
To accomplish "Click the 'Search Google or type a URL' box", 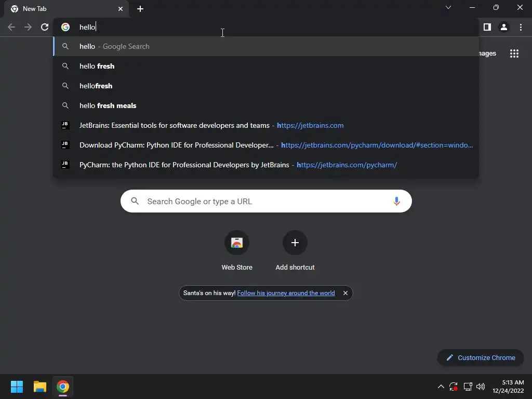I will click(266, 201).
